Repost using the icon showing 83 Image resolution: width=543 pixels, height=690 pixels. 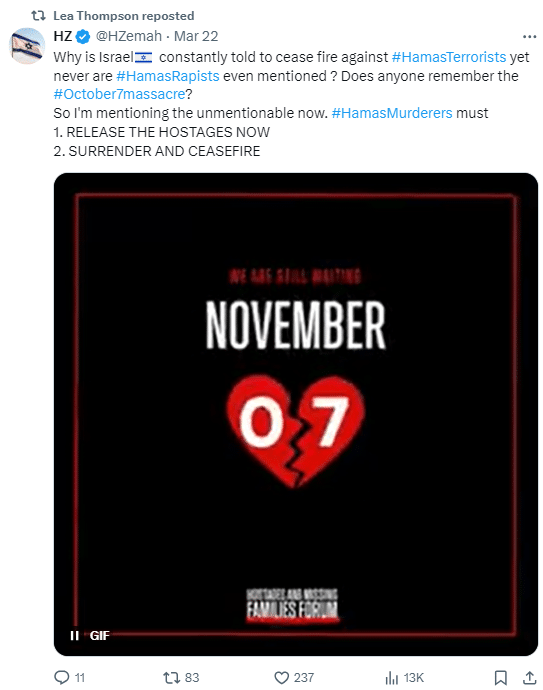coord(171,677)
